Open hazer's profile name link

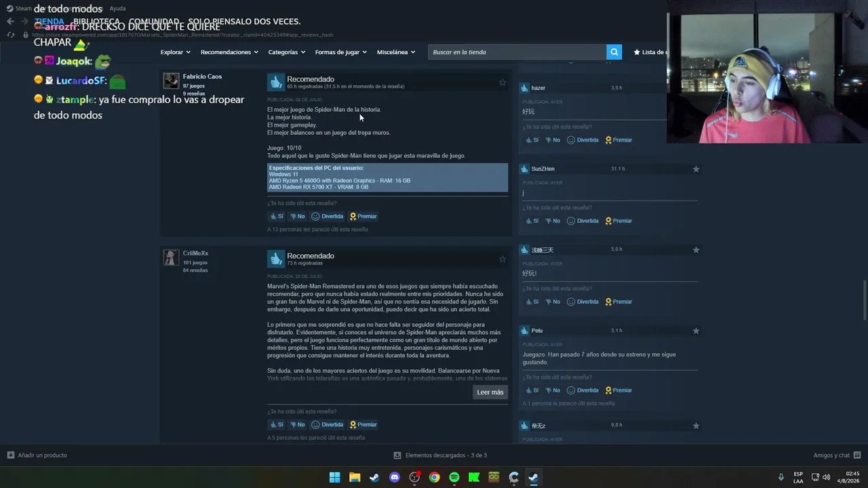click(538, 88)
